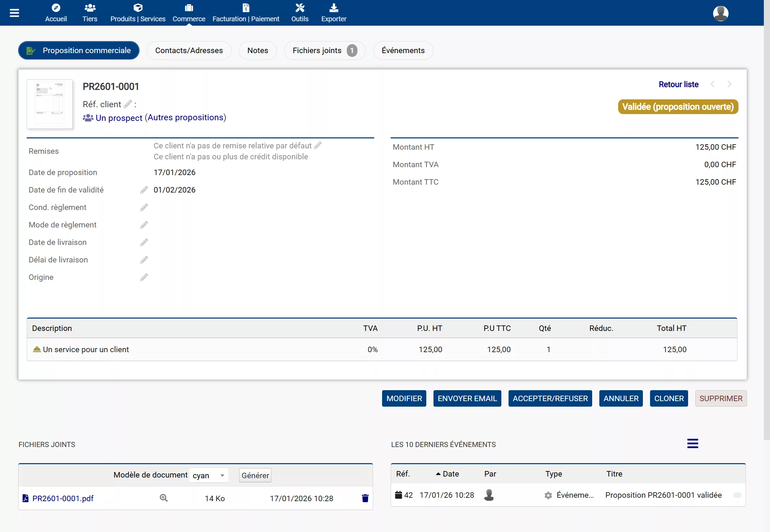Open the Autres propositions link
This screenshot has width=770, height=532.
(185, 117)
